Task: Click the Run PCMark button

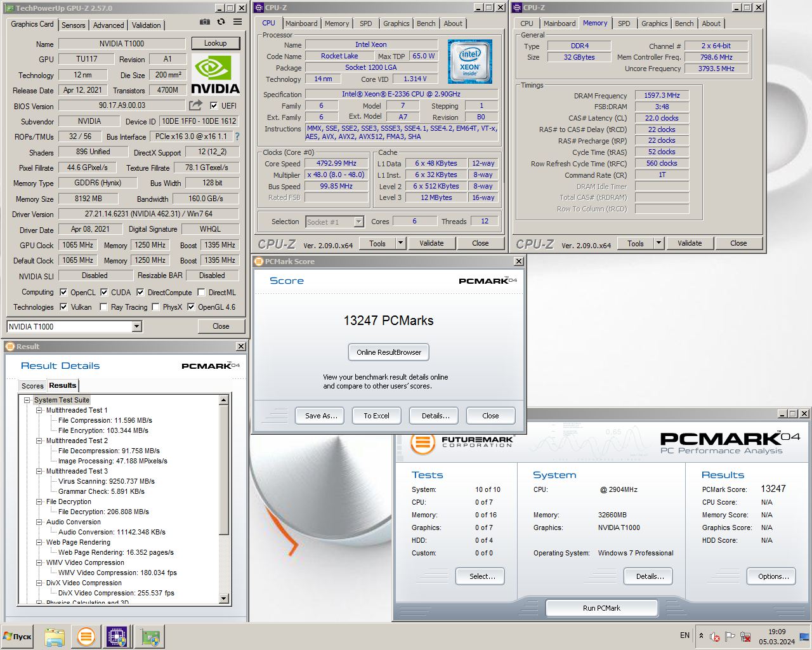Action: click(x=601, y=608)
